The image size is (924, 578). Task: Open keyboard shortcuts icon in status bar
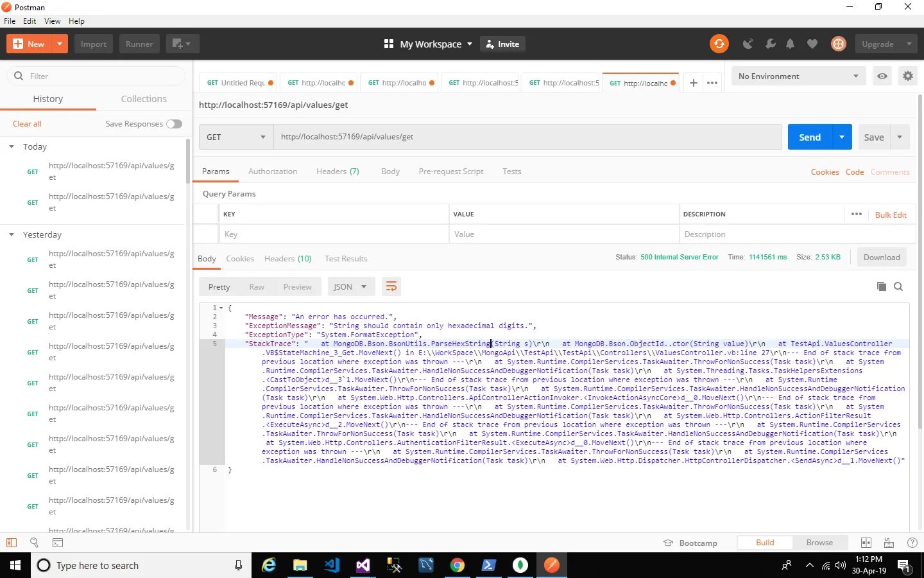point(889,543)
